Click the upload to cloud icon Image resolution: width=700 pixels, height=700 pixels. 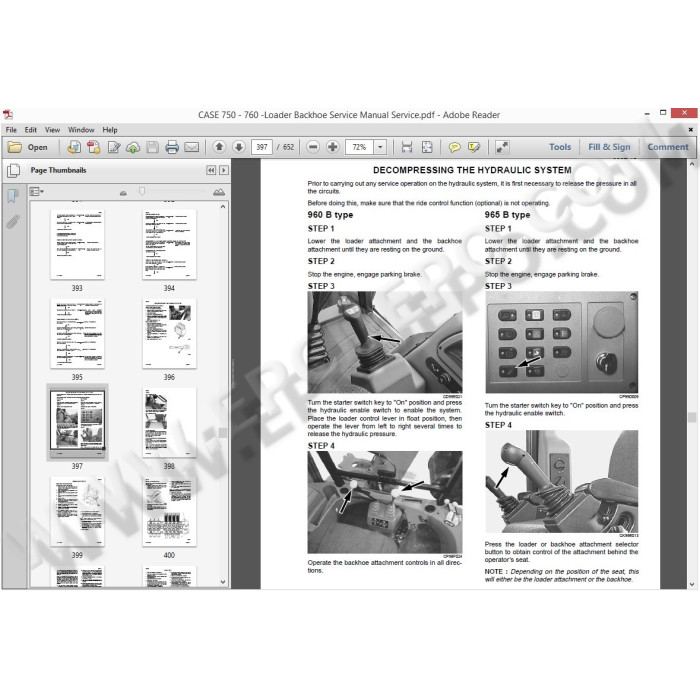(133, 147)
